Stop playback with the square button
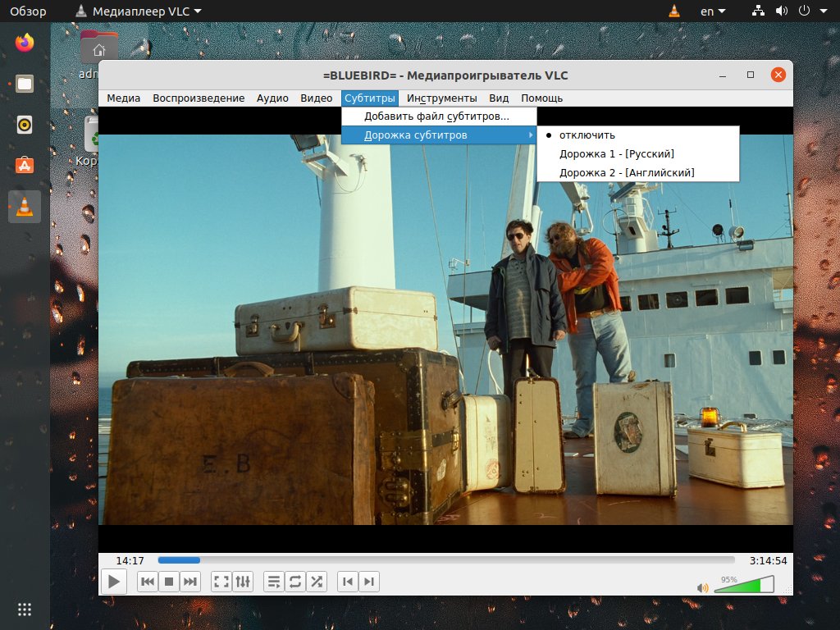The height and width of the screenshot is (630, 840). 169,582
